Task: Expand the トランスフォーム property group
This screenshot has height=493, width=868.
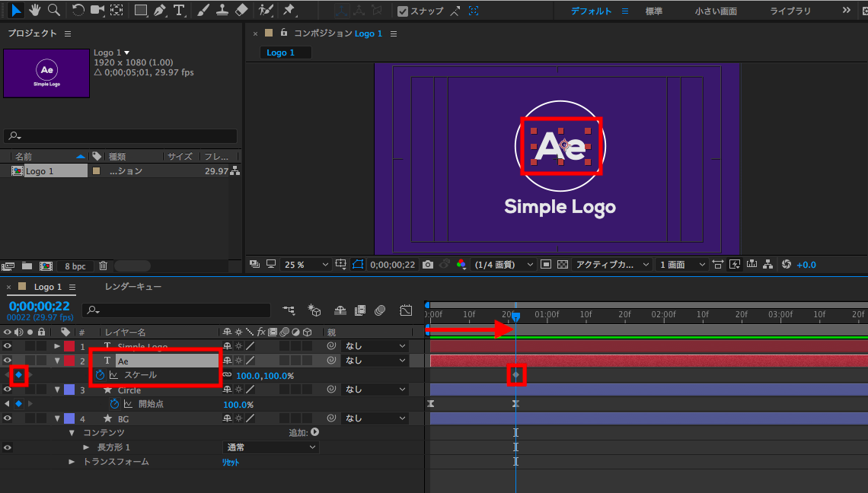Action: click(x=72, y=462)
